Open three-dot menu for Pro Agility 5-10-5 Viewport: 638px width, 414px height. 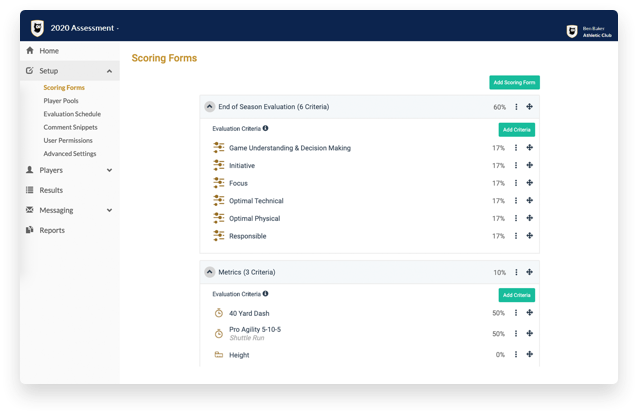[516, 333]
